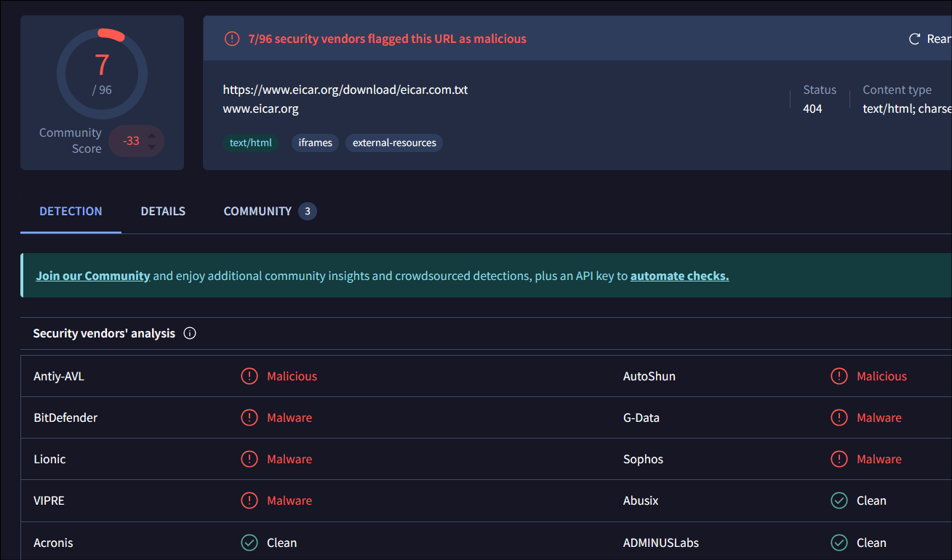Click the external-resources tag
The image size is (952, 560).
tap(394, 143)
